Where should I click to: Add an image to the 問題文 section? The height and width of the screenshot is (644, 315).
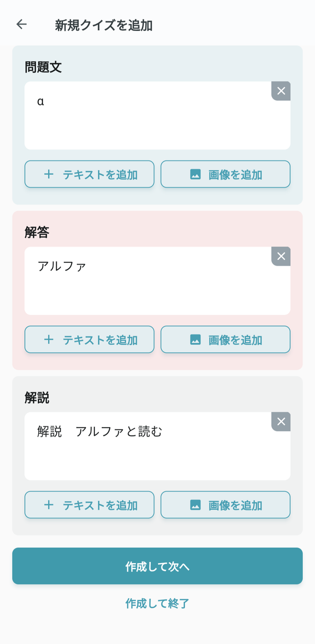[x=225, y=174]
